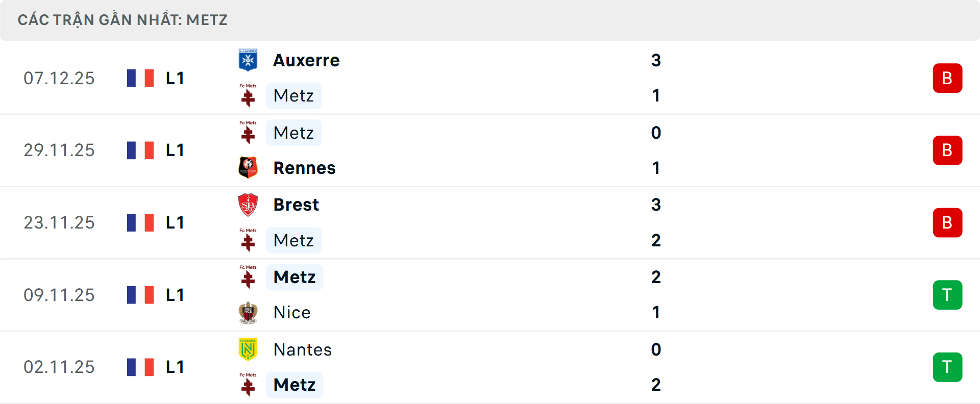Click the Nantes club crest
Screen dimensions: 980x404
pos(248,349)
